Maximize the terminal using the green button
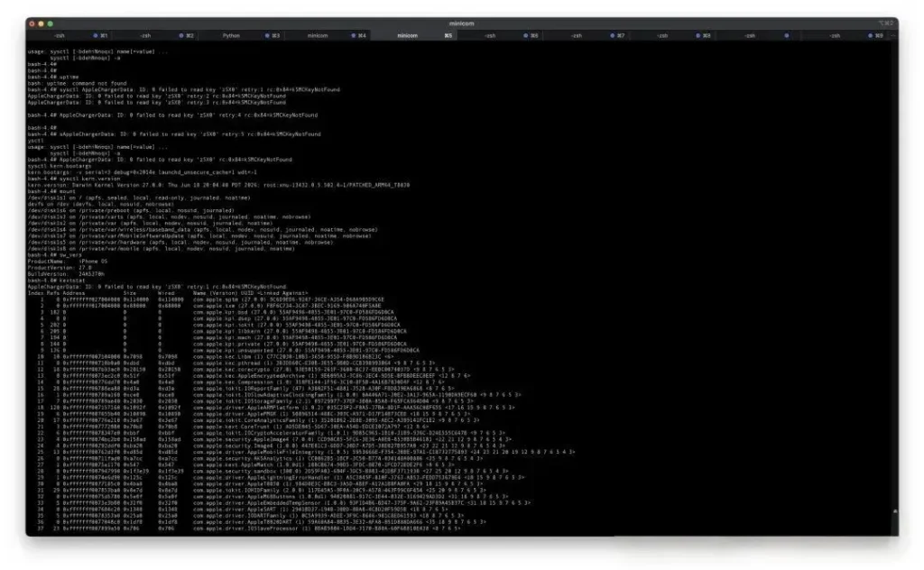The height and width of the screenshot is (570, 924). (x=51, y=23)
